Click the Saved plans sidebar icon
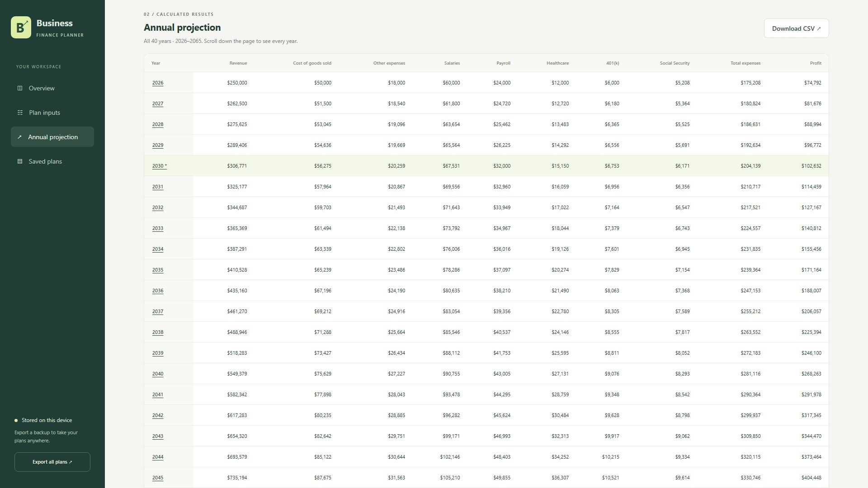 [20, 161]
